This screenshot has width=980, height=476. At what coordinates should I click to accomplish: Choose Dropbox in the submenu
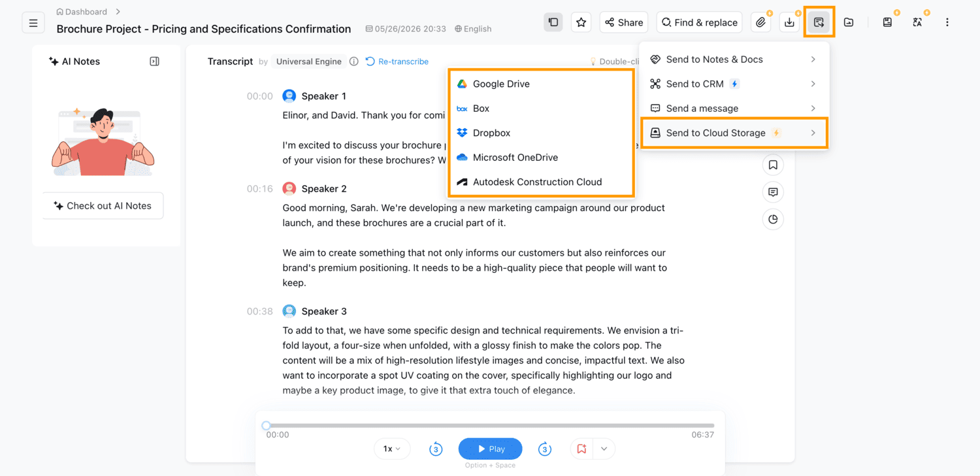[x=541, y=133]
